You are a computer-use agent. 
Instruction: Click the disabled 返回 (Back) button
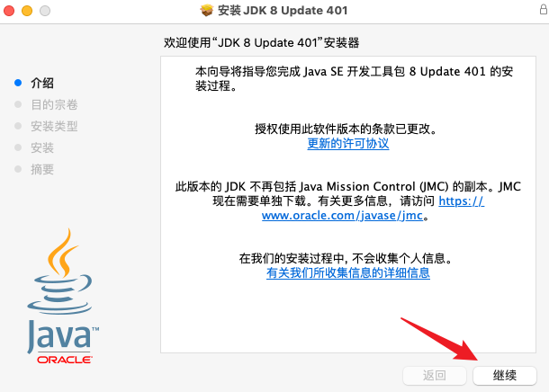tap(435, 375)
